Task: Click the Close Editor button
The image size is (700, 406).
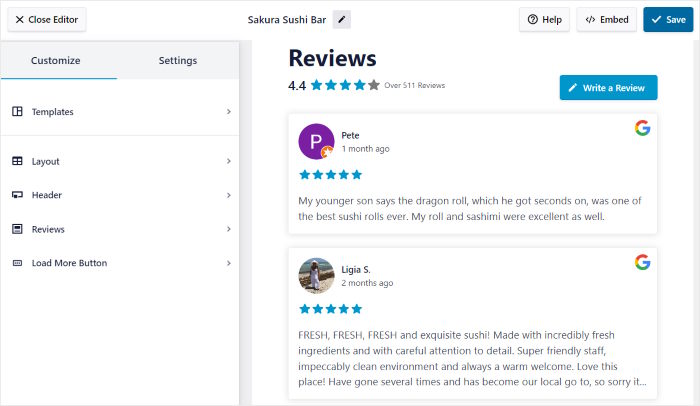Action: pos(47,20)
